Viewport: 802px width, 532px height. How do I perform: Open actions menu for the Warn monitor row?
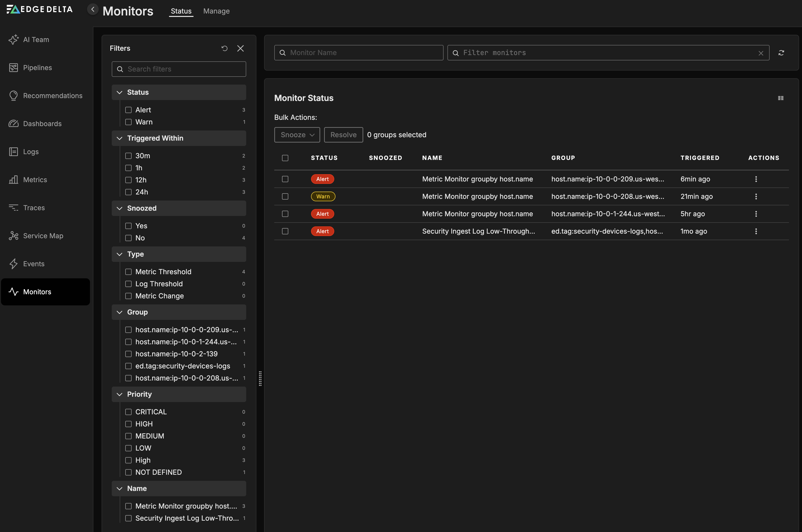pyautogui.click(x=756, y=196)
